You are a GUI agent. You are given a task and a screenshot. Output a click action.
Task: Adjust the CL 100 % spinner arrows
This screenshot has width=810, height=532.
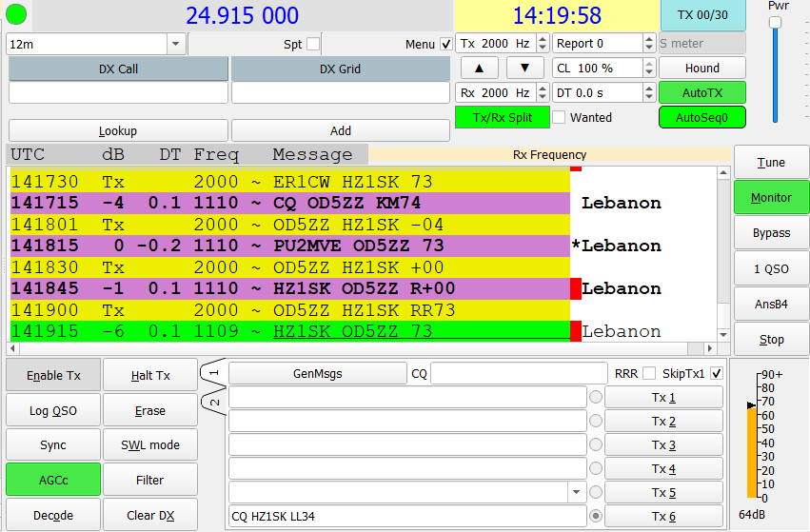(x=649, y=69)
